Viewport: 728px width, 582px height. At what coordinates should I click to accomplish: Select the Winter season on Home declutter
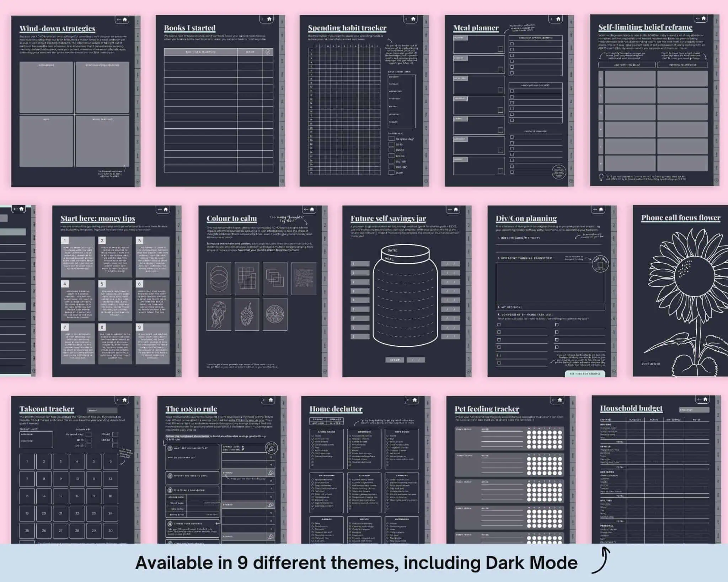(335, 423)
